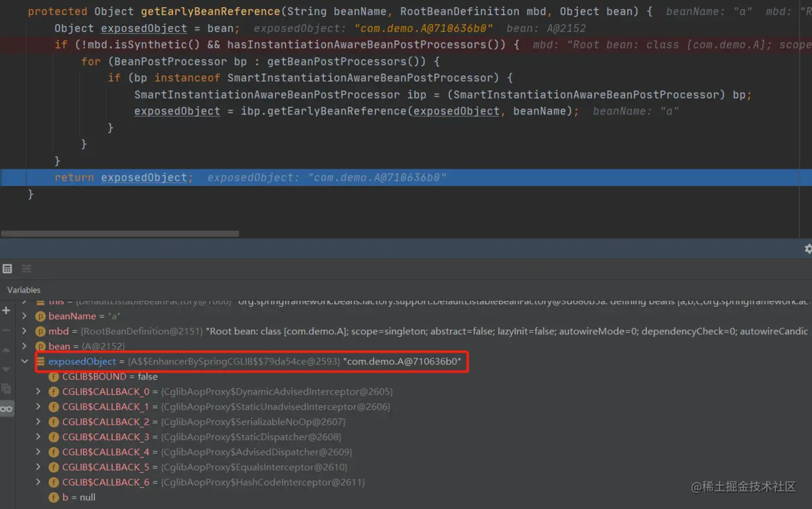
Task: Click the parameter icon beside beanName
Action: [41, 317]
